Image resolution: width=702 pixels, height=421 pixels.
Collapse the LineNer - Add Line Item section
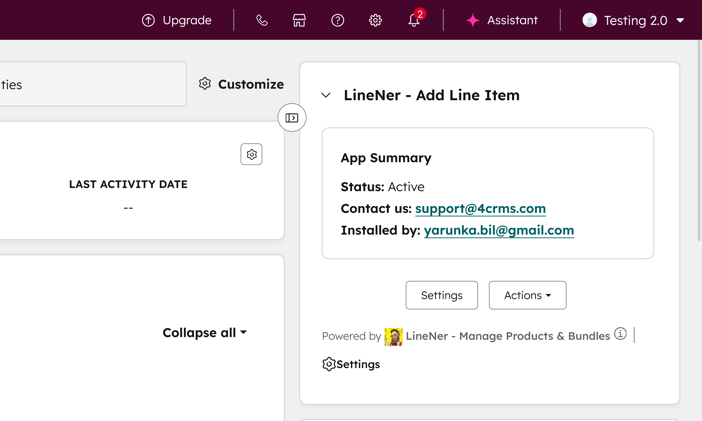coord(326,96)
